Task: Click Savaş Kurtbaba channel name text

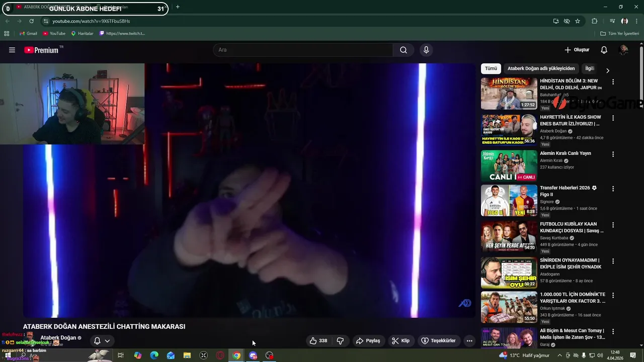Action: (x=554, y=238)
